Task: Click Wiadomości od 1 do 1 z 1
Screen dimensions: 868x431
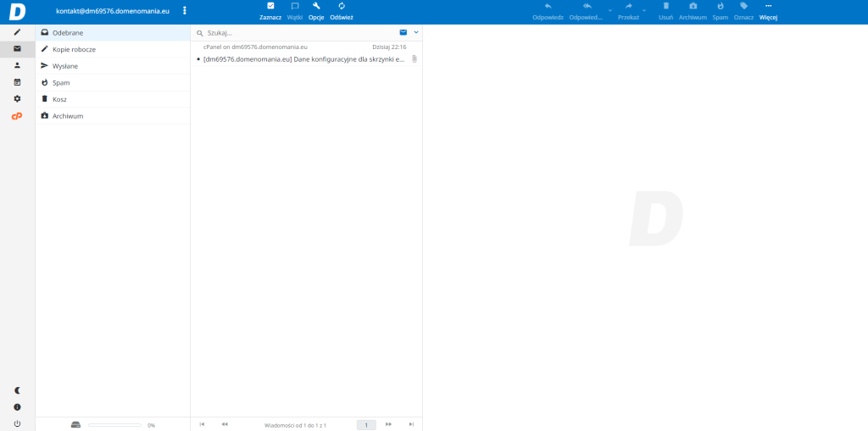Action: [295, 425]
